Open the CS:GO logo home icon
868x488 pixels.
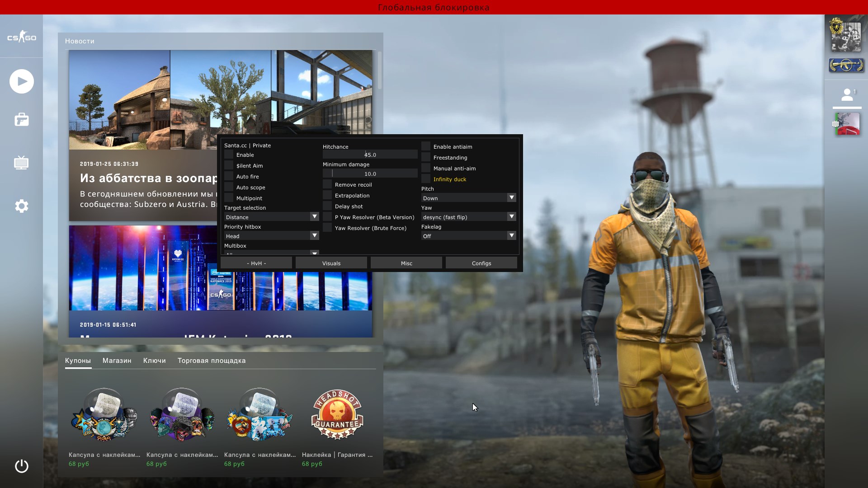pyautogui.click(x=22, y=38)
